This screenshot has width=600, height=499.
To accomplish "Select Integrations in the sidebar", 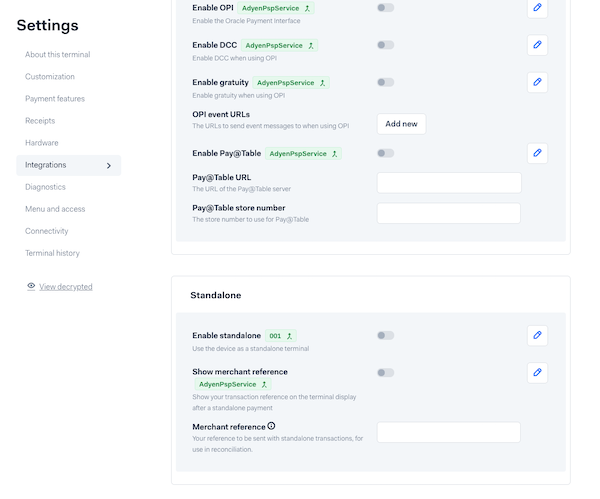I will (68, 165).
